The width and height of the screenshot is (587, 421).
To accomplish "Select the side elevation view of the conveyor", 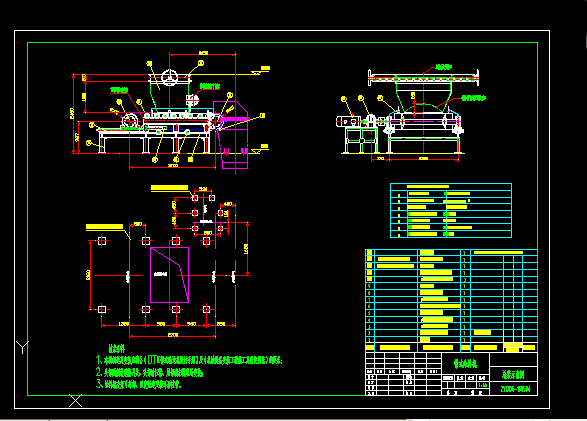I will [x=170, y=112].
